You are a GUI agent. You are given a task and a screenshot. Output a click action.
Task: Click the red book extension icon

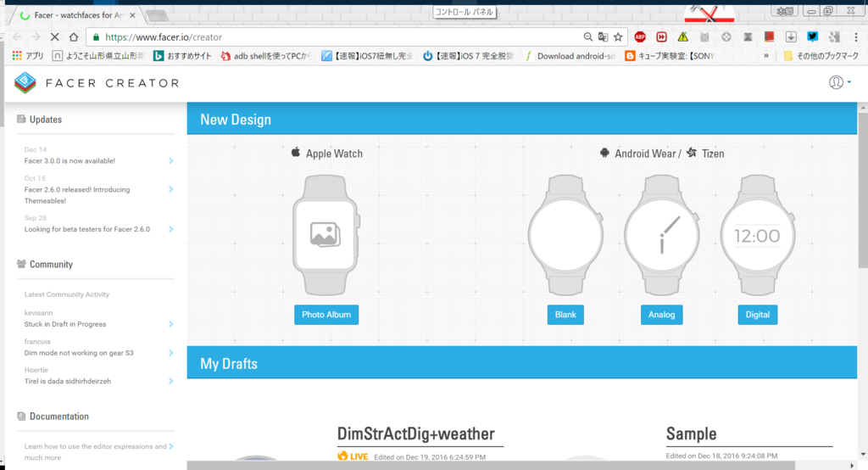(769, 37)
